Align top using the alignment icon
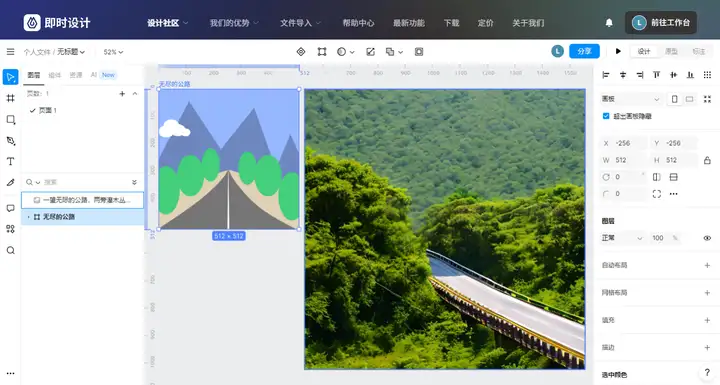 [657, 75]
